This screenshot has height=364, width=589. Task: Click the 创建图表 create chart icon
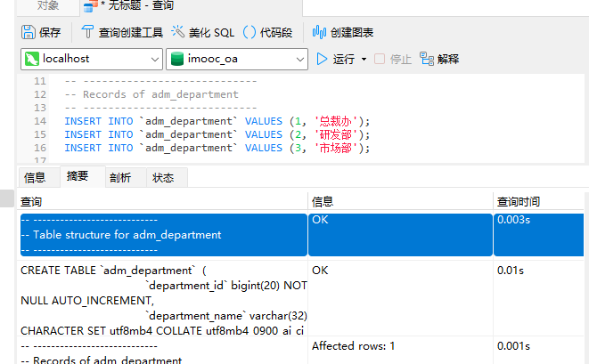tap(342, 33)
